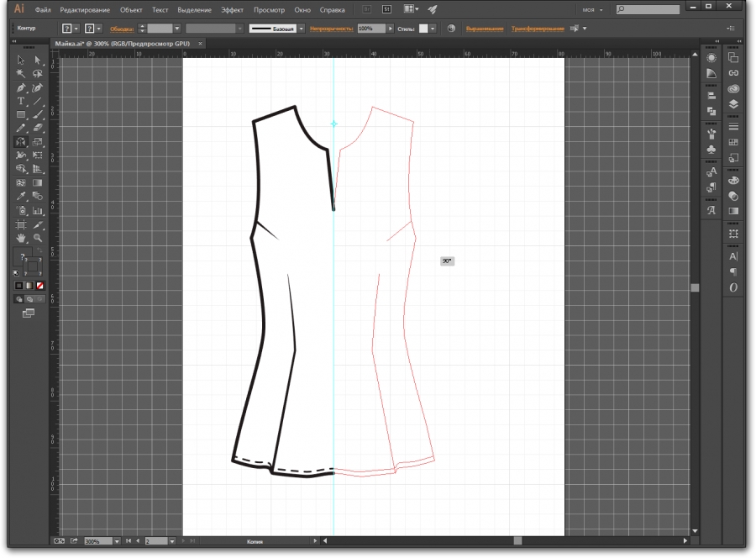Reset default fill and stroke
Screen dimensions: 756x558
point(17,273)
